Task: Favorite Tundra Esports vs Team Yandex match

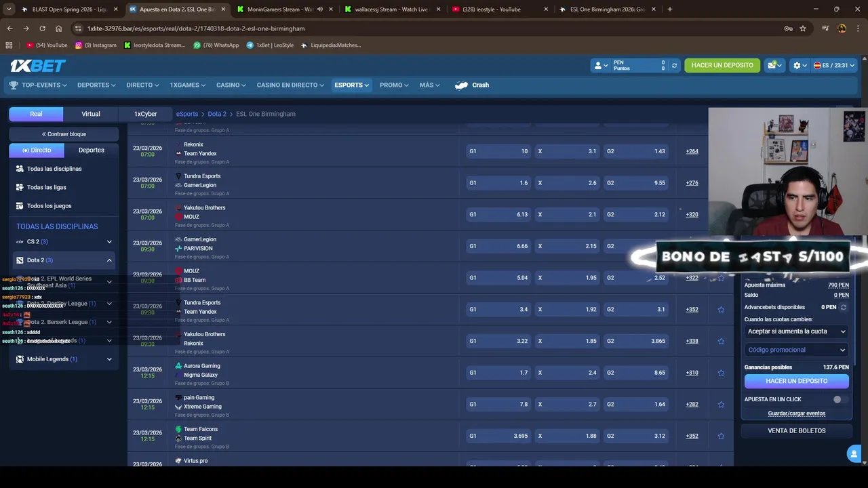Action: (x=721, y=310)
